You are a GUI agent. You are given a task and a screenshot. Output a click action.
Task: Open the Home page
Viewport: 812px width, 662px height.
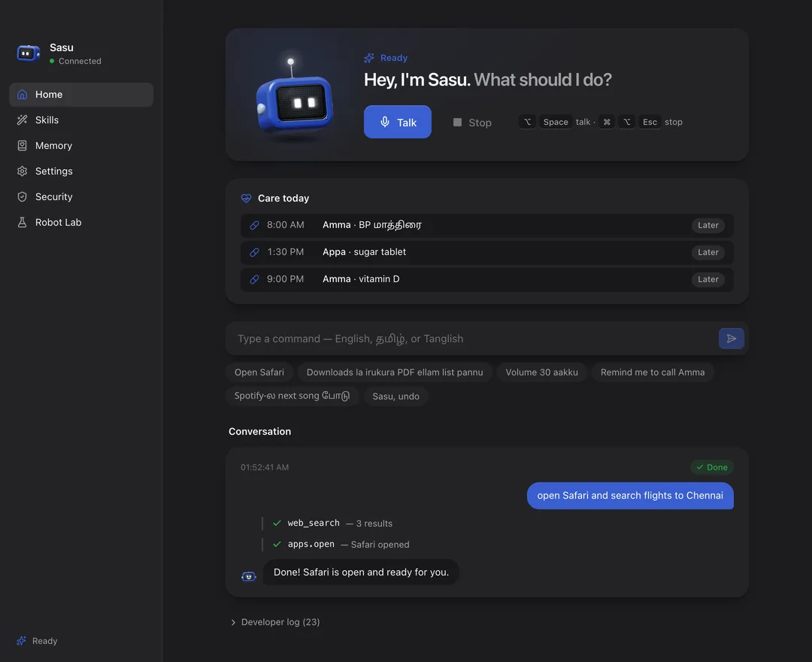coord(81,94)
